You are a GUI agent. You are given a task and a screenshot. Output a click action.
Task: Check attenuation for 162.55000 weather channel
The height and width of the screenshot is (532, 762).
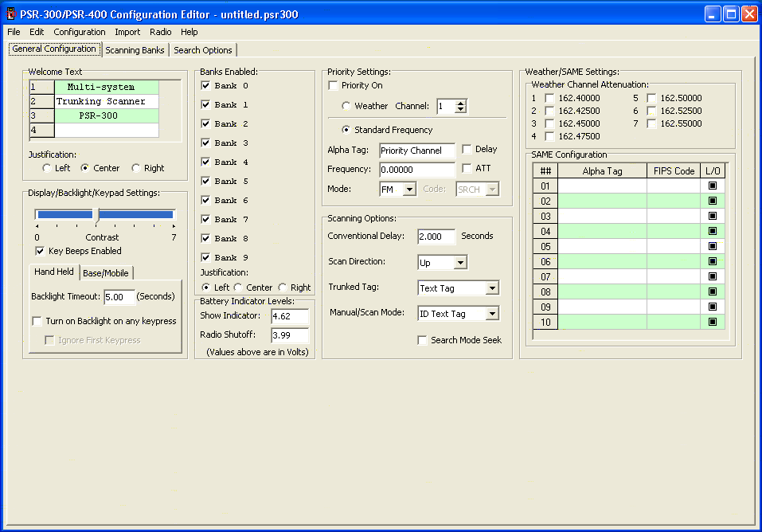pos(651,123)
